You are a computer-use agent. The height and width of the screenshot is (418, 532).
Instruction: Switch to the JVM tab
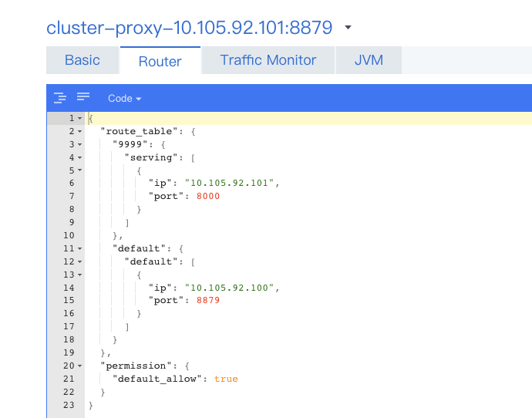pyautogui.click(x=369, y=60)
